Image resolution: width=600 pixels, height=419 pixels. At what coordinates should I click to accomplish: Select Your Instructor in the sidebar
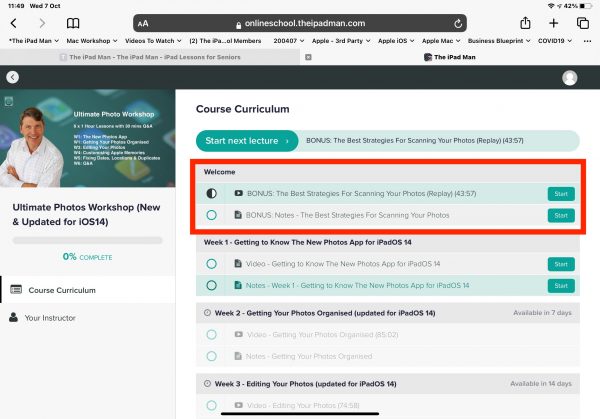(88, 318)
